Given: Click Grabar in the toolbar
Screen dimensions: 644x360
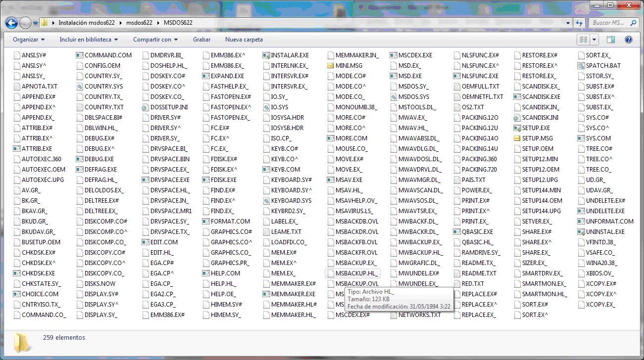Looking at the screenshot, I should tap(201, 40).
